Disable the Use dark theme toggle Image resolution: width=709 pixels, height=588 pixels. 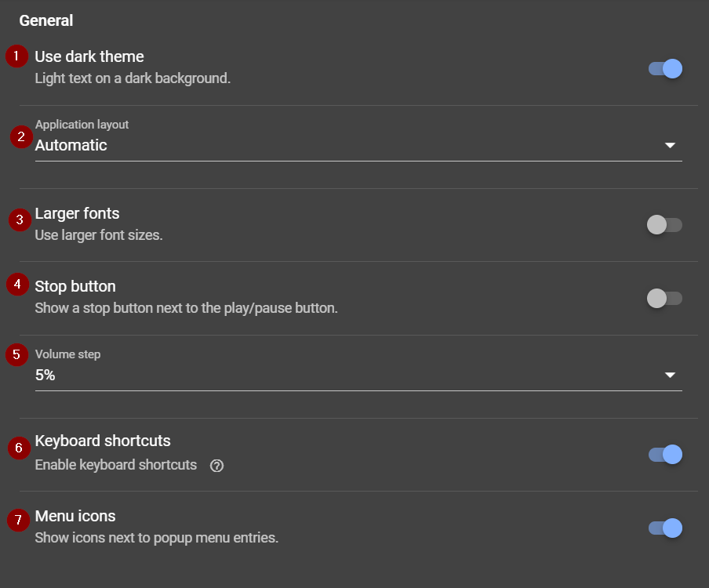click(665, 69)
